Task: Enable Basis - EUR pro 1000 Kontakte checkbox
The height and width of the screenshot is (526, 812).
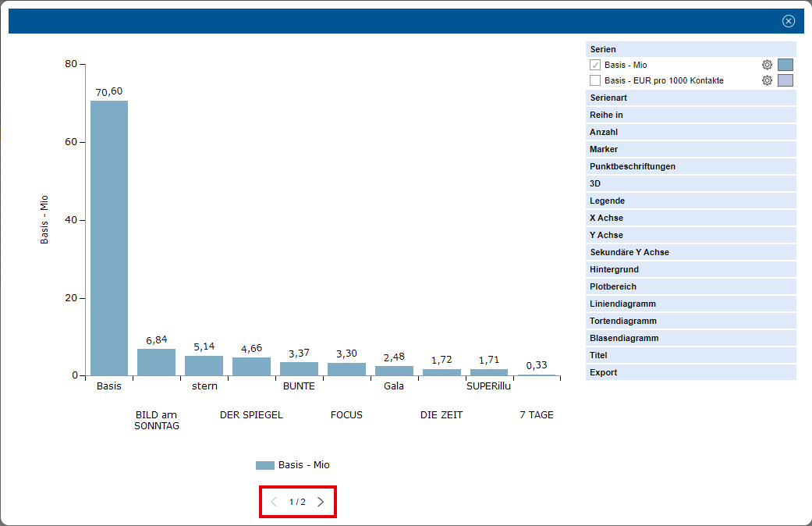Action: [595, 80]
